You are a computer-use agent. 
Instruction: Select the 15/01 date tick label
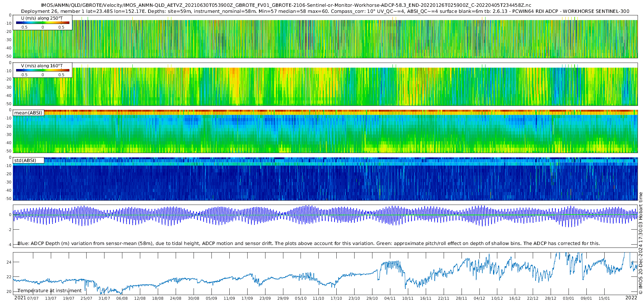pos(604,298)
